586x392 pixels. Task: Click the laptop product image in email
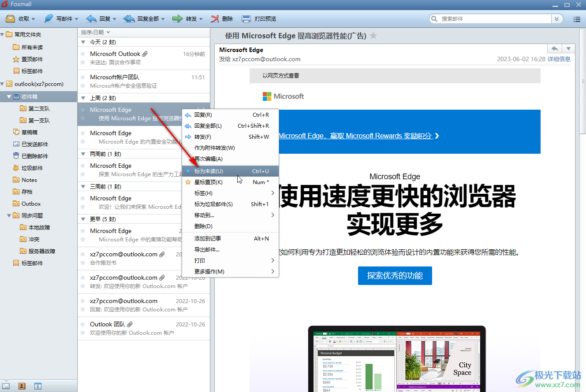click(x=397, y=359)
